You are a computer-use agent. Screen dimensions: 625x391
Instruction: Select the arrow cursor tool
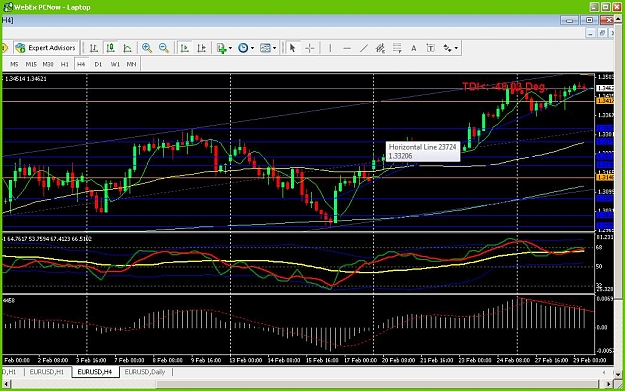[292, 48]
